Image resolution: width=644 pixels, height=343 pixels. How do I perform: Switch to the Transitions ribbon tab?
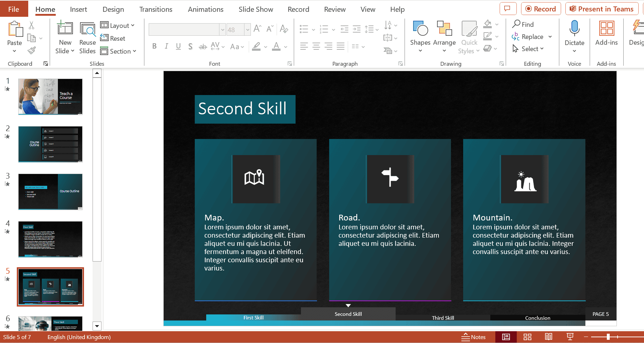click(155, 9)
